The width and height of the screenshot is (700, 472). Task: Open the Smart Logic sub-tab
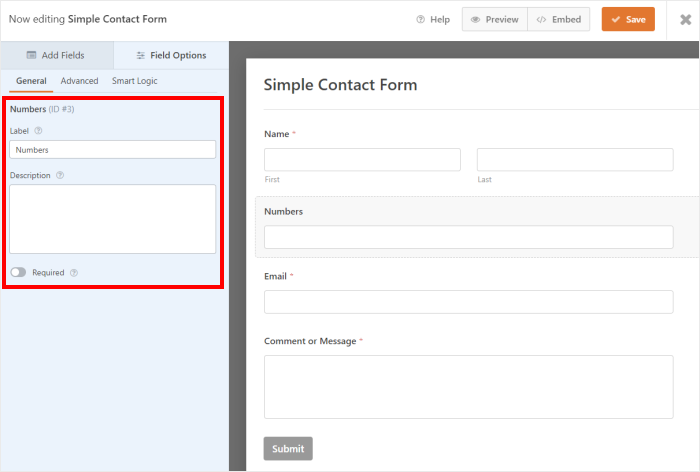click(x=134, y=81)
